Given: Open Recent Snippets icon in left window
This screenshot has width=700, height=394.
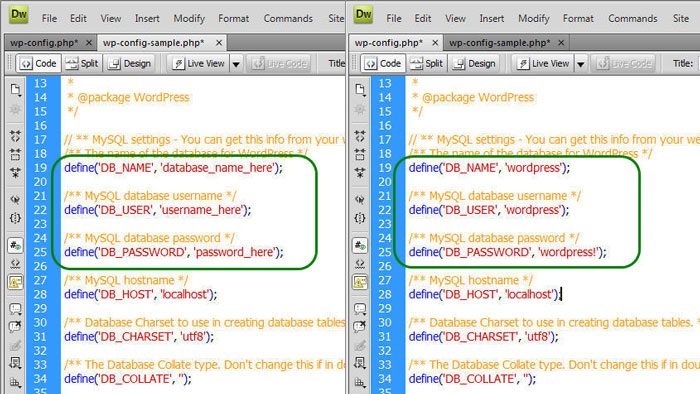Looking at the screenshot, I should [x=15, y=364].
